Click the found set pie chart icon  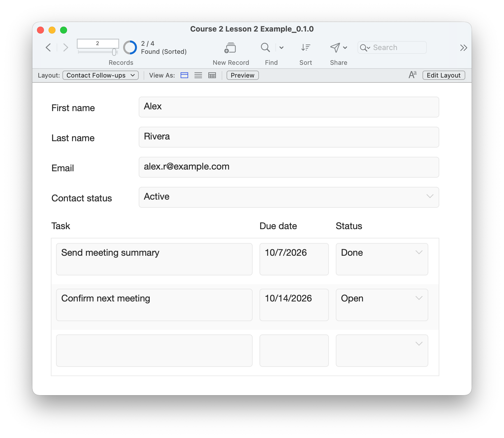130,47
